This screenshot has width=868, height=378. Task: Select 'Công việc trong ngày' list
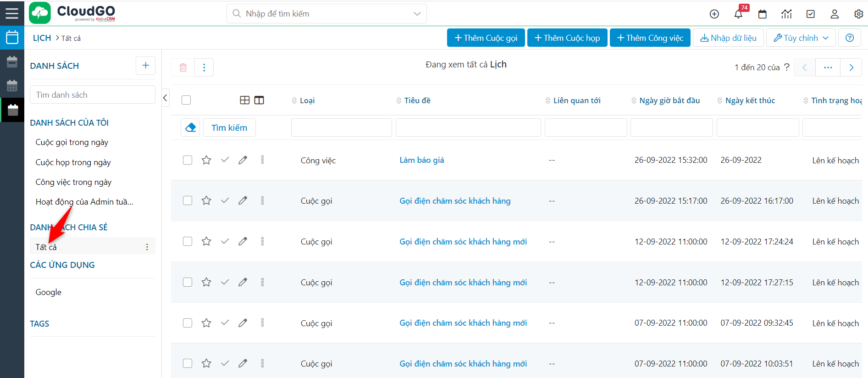point(73,182)
